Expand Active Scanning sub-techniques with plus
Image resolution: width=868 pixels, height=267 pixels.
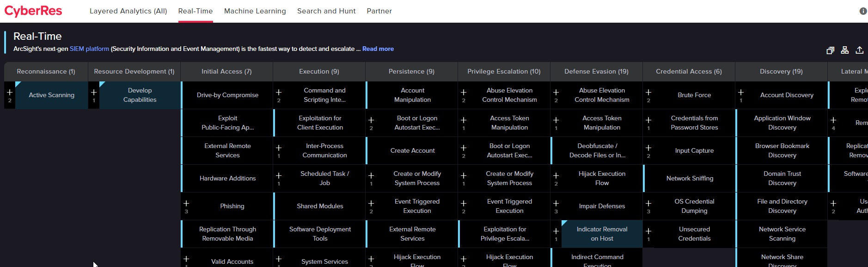coord(10,93)
